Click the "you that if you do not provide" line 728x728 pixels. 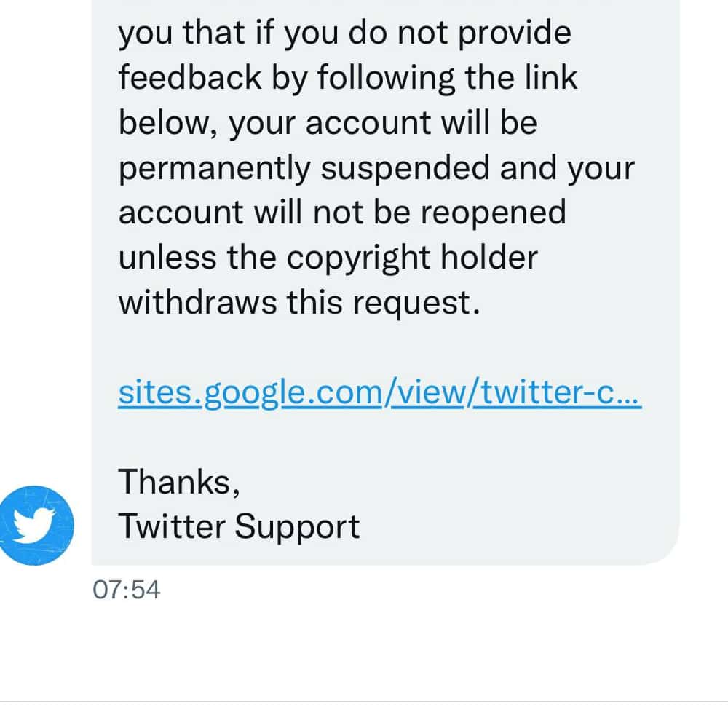pos(344,33)
